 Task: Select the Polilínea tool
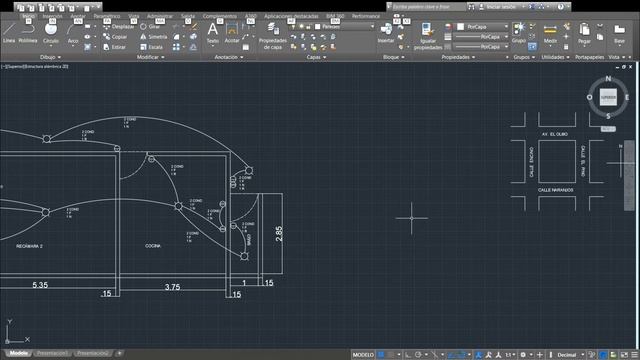tap(28, 33)
